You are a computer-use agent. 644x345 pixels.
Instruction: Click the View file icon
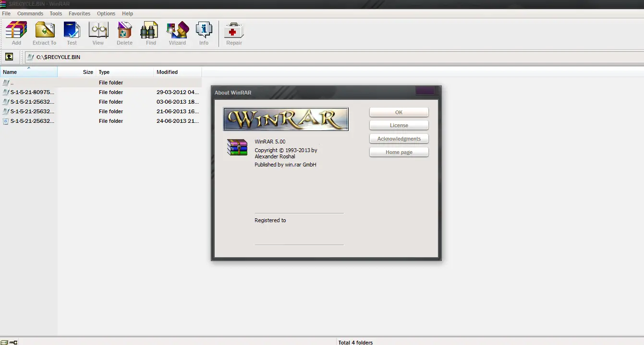(x=98, y=30)
